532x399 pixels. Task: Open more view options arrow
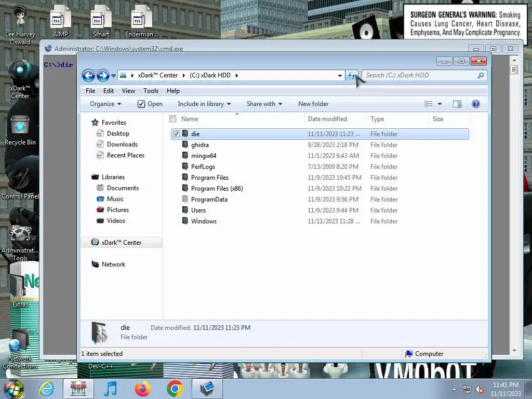pyautogui.click(x=440, y=104)
